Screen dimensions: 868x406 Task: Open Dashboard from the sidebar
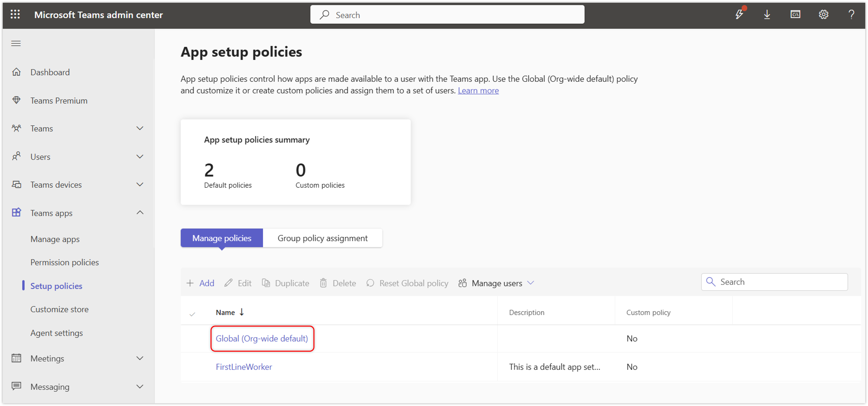[x=50, y=72]
